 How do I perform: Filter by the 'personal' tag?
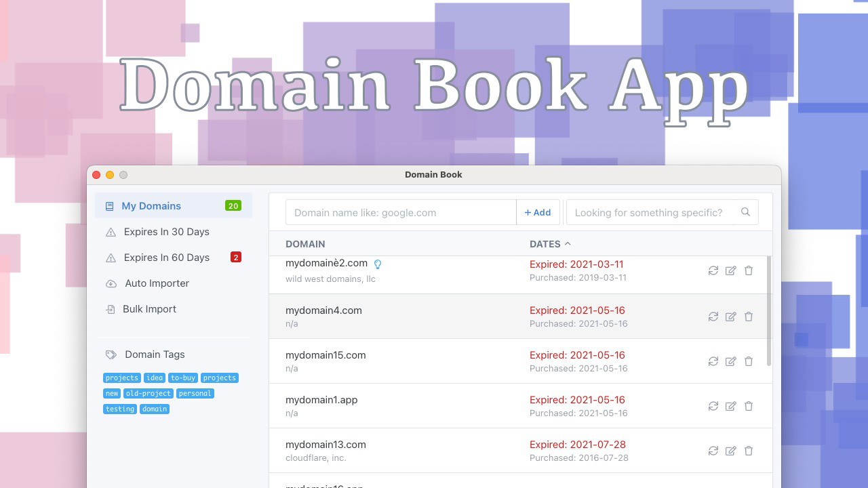click(195, 393)
